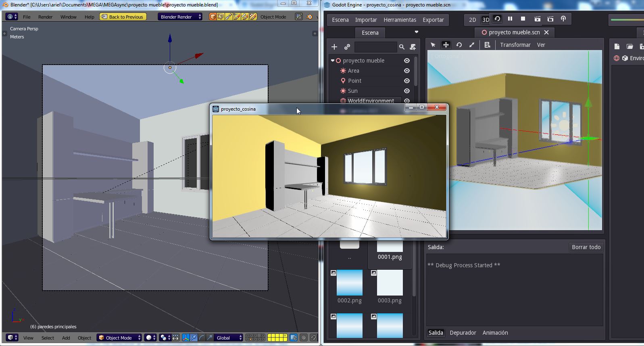Open viewport shading sphere dropdown in Blender
Image resolution: width=644 pixels, height=346 pixels.
(150, 338)
